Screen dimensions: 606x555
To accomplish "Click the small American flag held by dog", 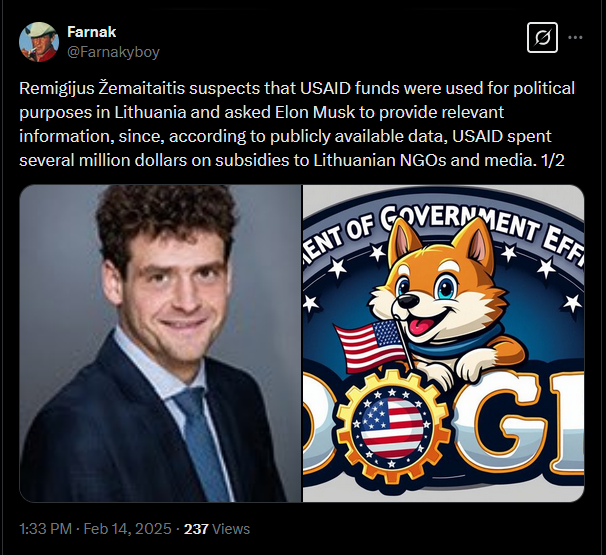I will pyautogui.click(x=370, y=346).
